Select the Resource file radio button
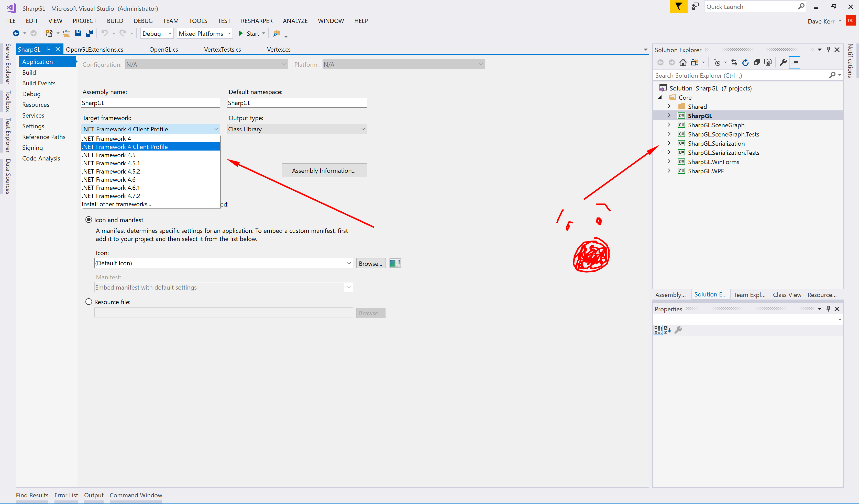The image size is (859, 504). pos(89,302)
